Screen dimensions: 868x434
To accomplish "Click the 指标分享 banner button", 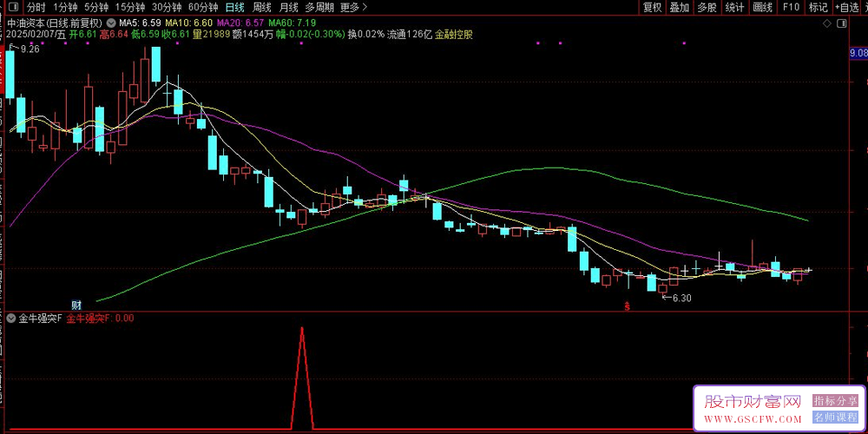I will pos(835,400).
